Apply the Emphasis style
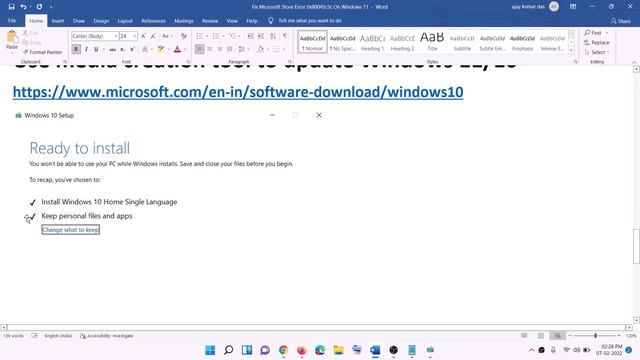Viewport: 640px width, 360px height. (522, 41)
